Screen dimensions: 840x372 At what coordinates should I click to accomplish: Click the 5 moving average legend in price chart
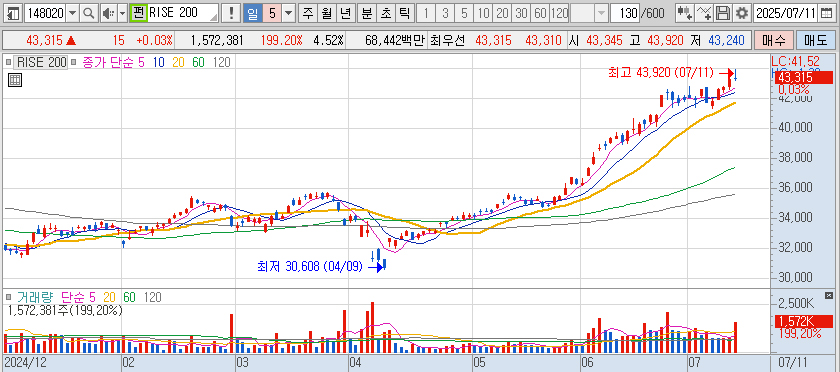pos(141,62)
